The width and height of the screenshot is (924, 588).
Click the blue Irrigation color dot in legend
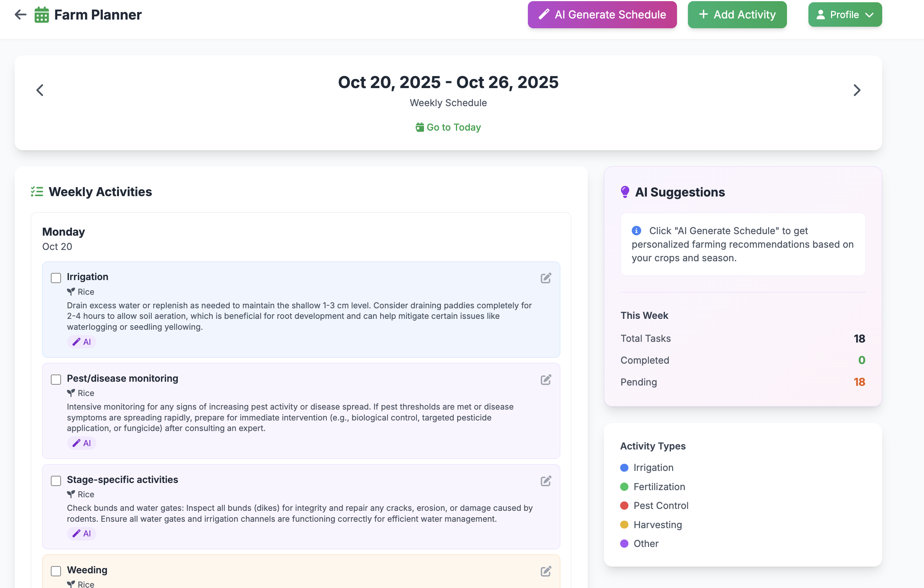point(624,468)
